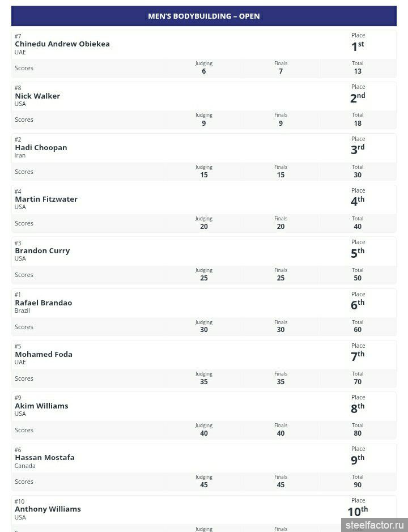Click the 10th place badge
408x532 pixels.
click(x=358, y=511)
